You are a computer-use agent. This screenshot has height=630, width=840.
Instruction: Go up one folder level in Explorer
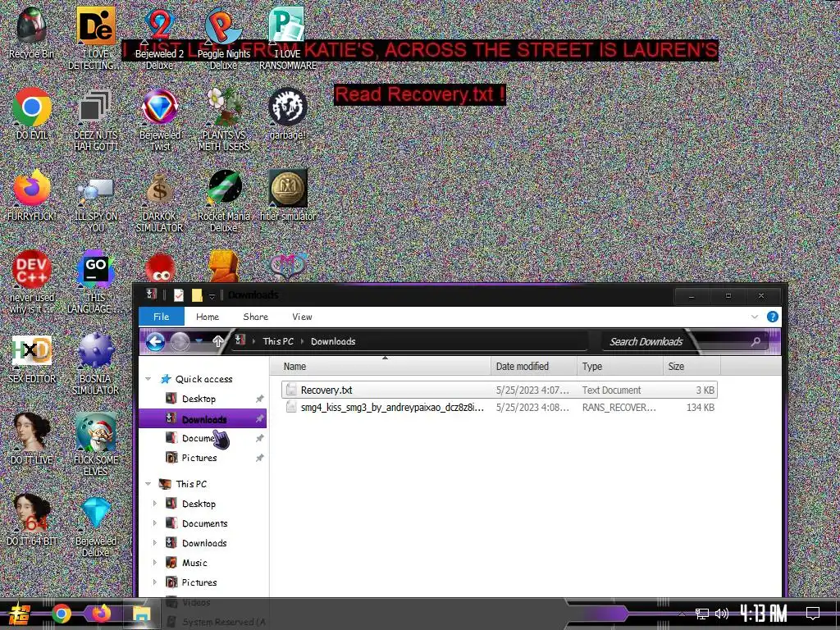217,341
